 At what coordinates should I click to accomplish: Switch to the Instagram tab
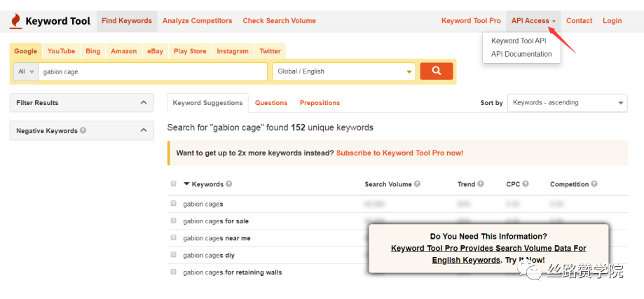tap(233, 51)
